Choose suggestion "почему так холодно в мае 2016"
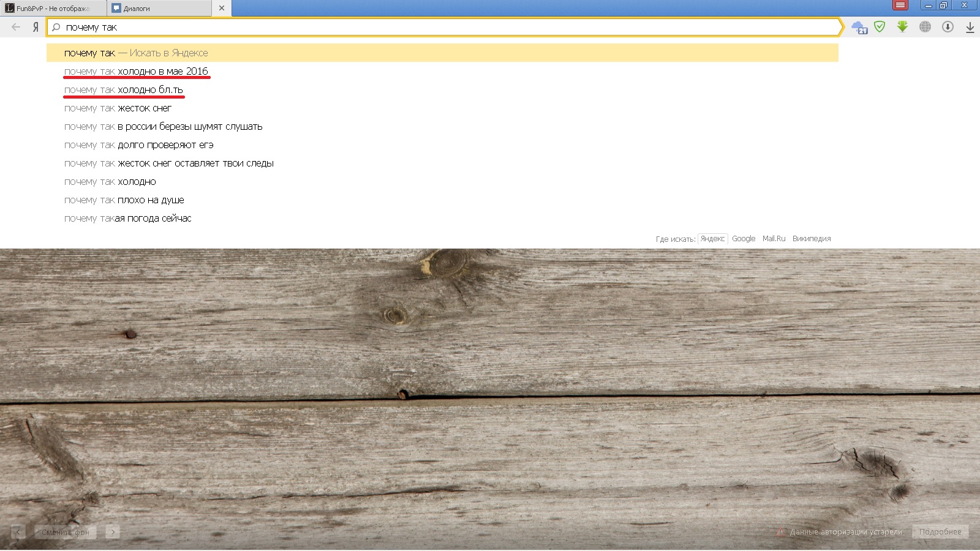 [136, 72]
